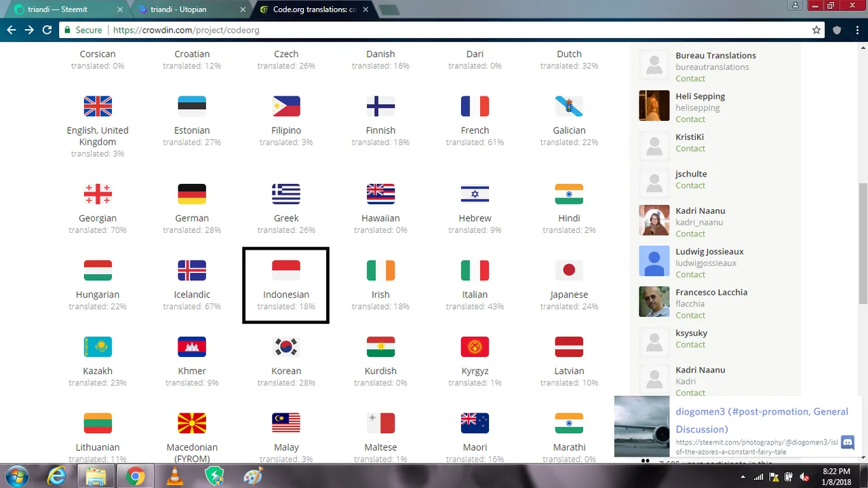Open the English, United Kingdom flag icon
Viewport: 868px width, 488px height.
pyautogui.click(x=98, y=106)
